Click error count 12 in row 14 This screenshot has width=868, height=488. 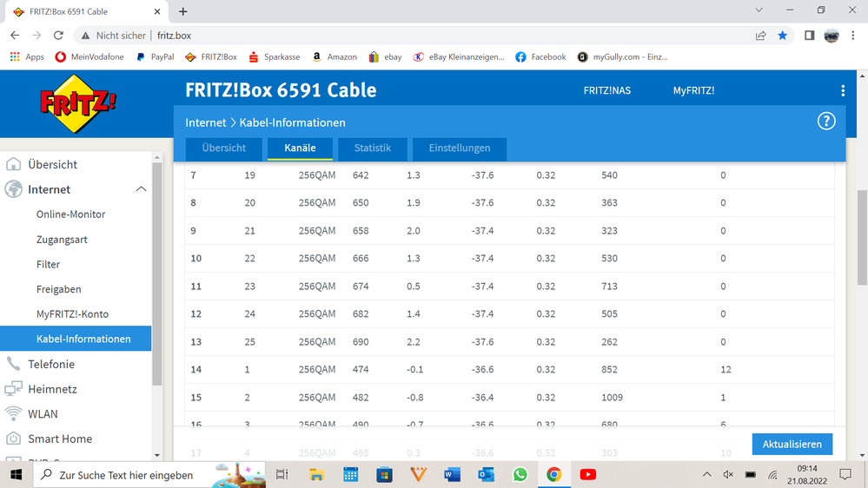[726, 370]
